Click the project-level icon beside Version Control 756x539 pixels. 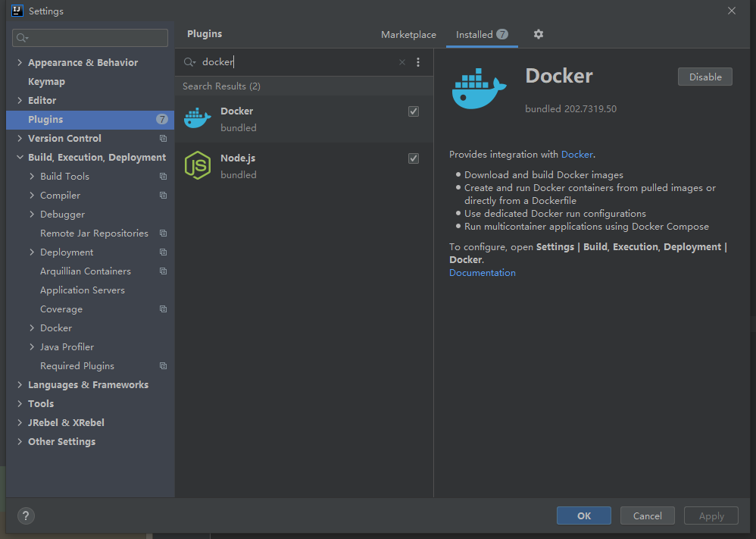click(163, 139)
